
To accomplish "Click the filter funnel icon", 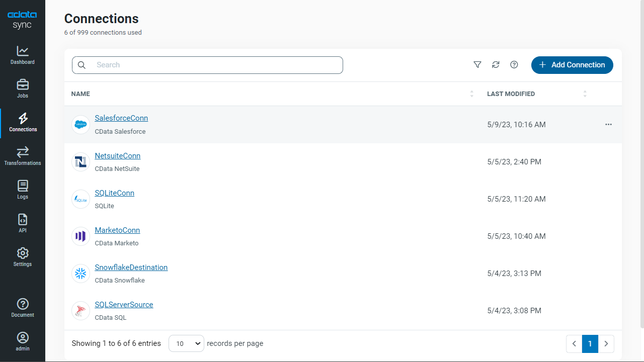I will (x=477, y=65).
